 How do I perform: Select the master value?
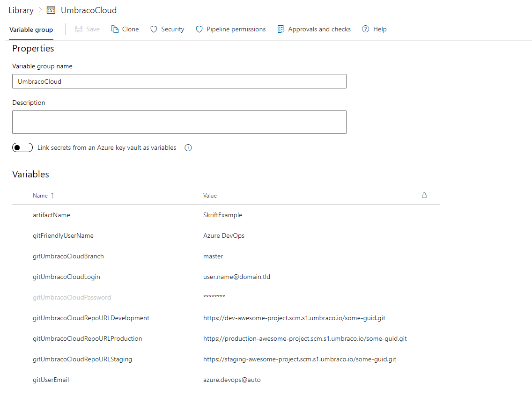tap(214, 257)
